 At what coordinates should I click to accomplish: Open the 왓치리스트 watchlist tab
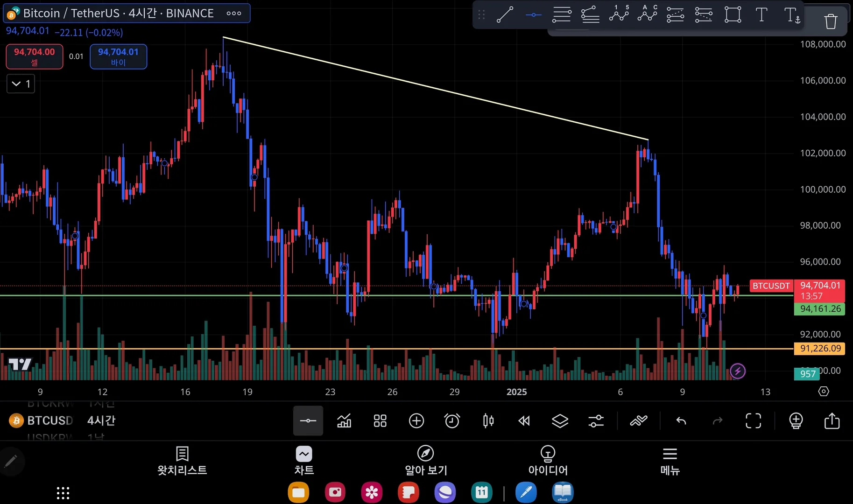pos(182,461)
